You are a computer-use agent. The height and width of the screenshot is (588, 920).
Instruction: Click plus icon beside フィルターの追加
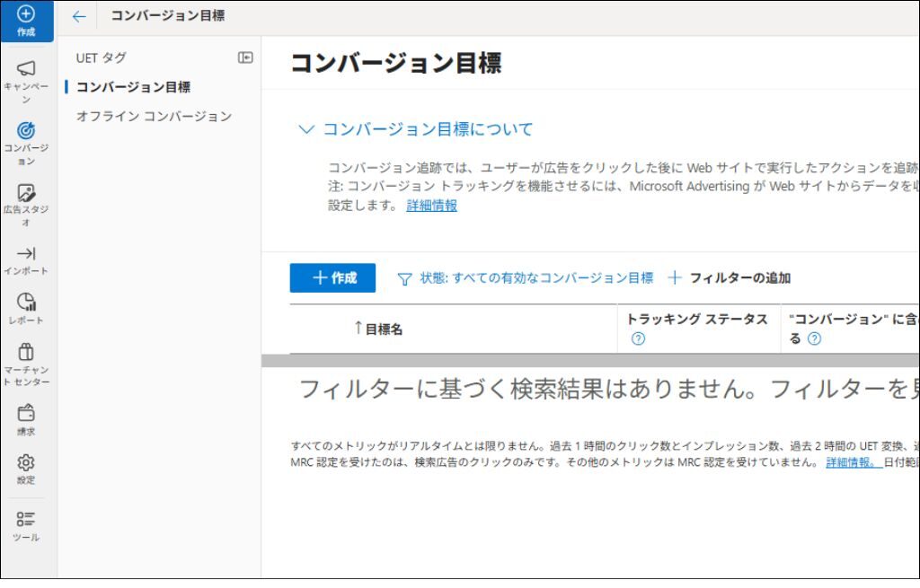point(675,278)
